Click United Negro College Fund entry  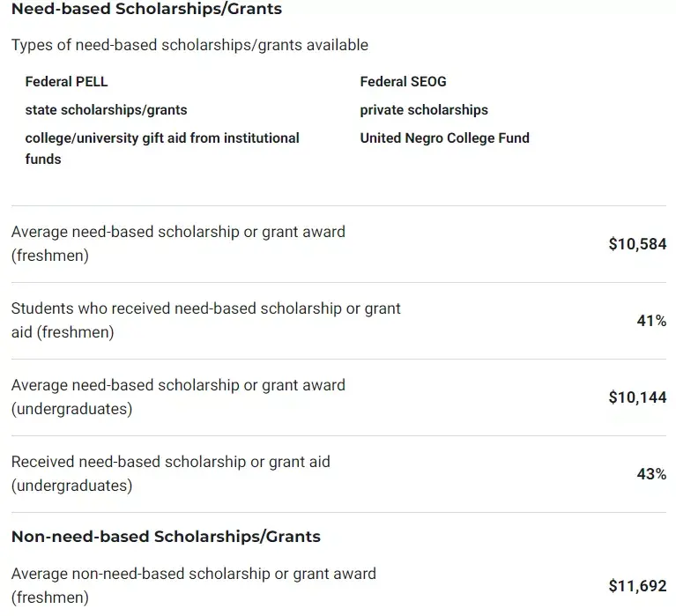tap(444, 138)
